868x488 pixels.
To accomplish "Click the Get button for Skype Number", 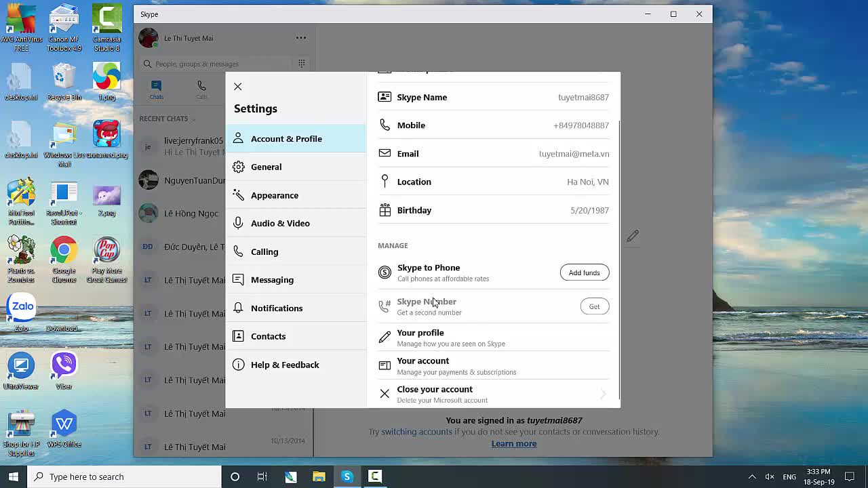I will click(x=594, y=306).
